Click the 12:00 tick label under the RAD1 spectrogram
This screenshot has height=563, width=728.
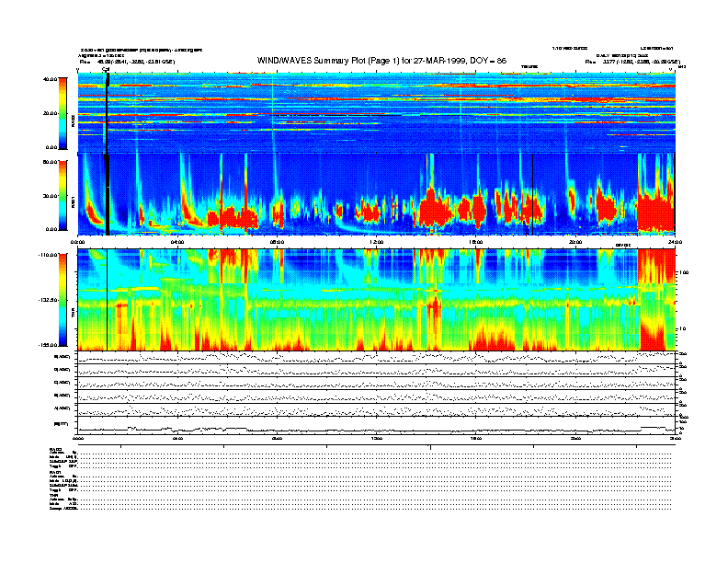[377, 242]
